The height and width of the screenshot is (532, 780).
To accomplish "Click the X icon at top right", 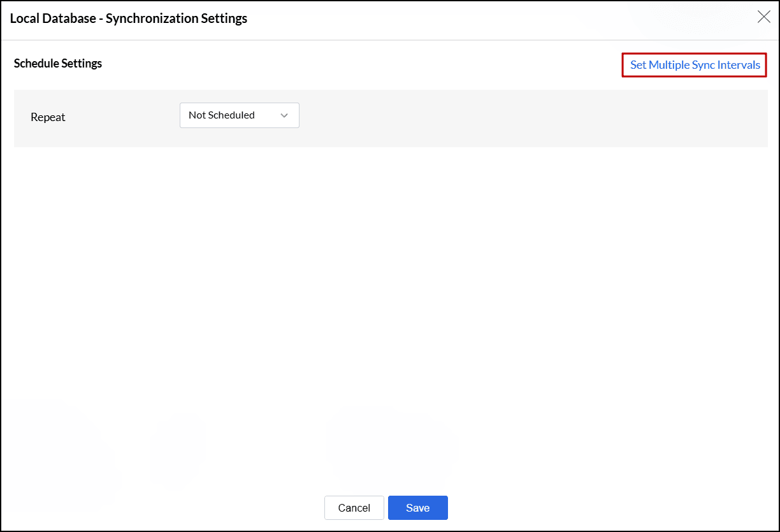I will [x=763, y=17].
